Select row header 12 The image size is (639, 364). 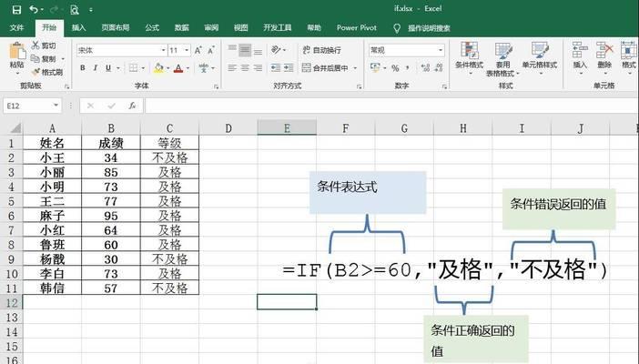[x=12, y=302]
